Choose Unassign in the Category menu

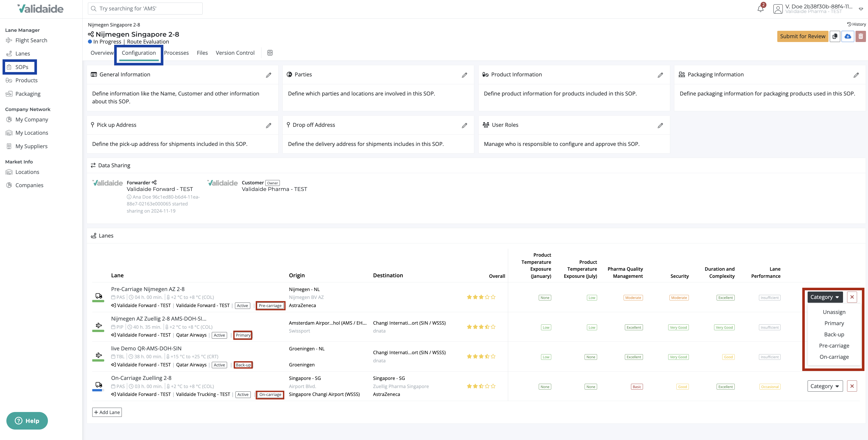pos(834,312)
